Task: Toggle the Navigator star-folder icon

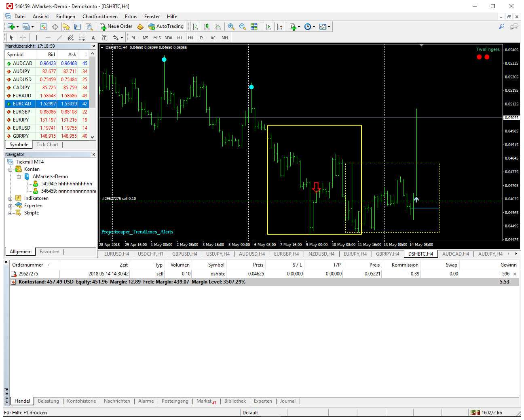Action: pyautogui.click(x=66, y=27)
